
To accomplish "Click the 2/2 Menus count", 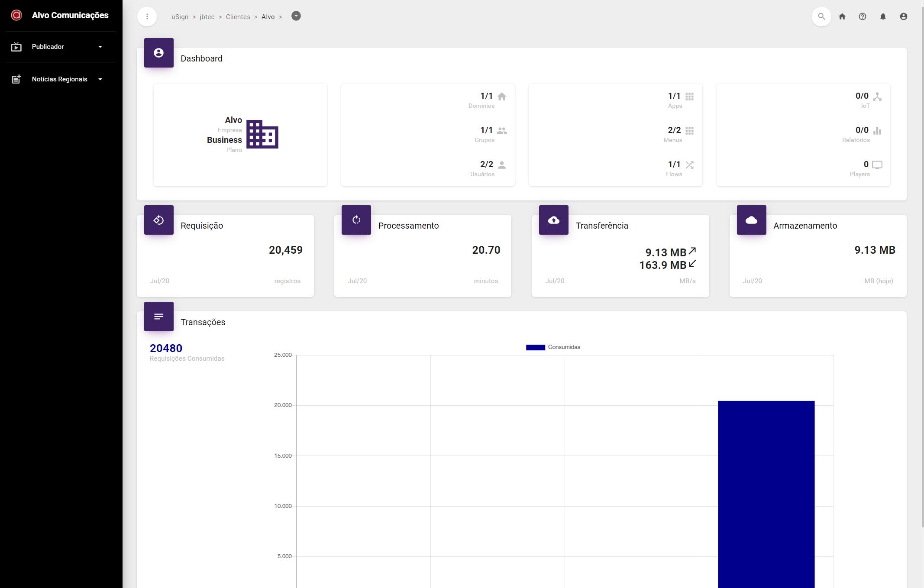I will coord(674,130).
